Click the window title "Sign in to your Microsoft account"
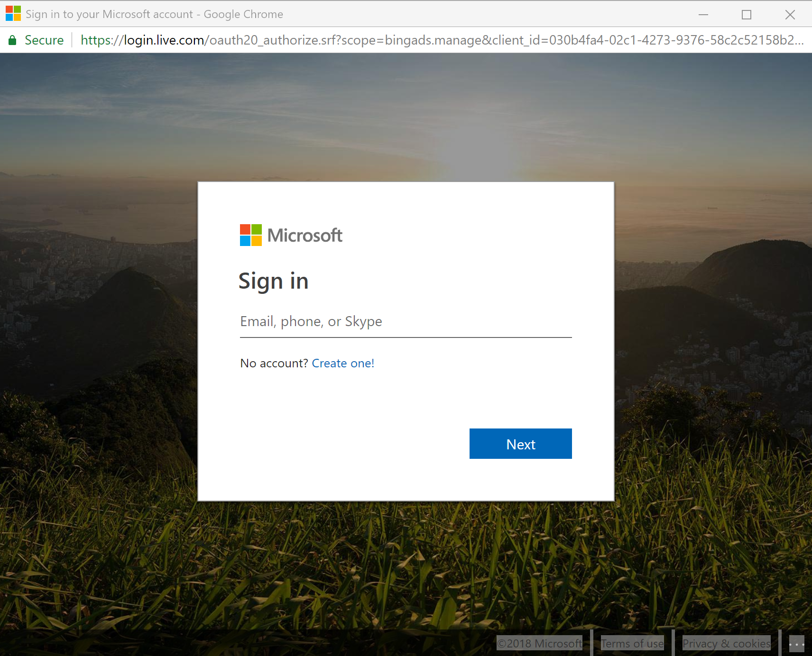 [x=109, y=14]
